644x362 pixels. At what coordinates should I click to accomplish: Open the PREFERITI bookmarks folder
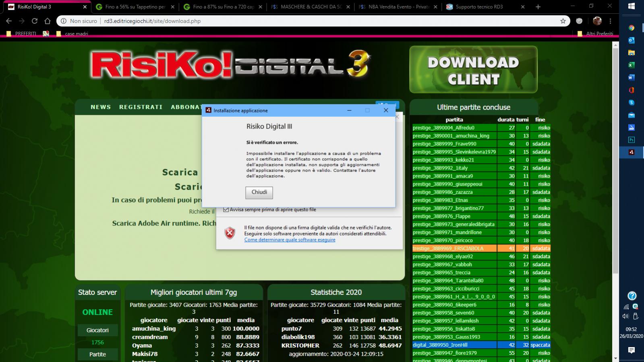(x=21, y=34)
